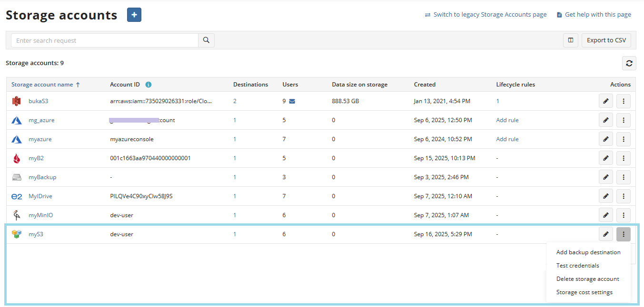644x307 pixels.
Task: Click the envelope icon in bukaS3 row
Action: tap(292, 101)
